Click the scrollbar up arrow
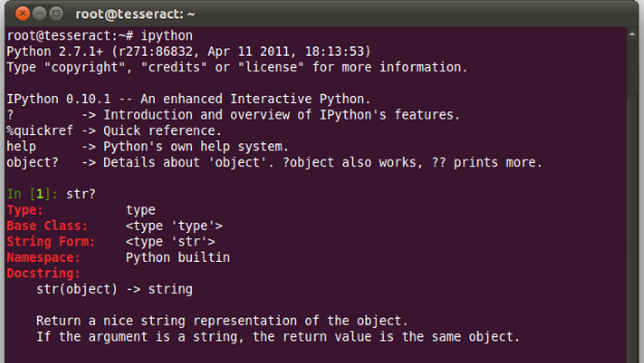Screen dimensions: 644x363 click(x=632, y=34)
